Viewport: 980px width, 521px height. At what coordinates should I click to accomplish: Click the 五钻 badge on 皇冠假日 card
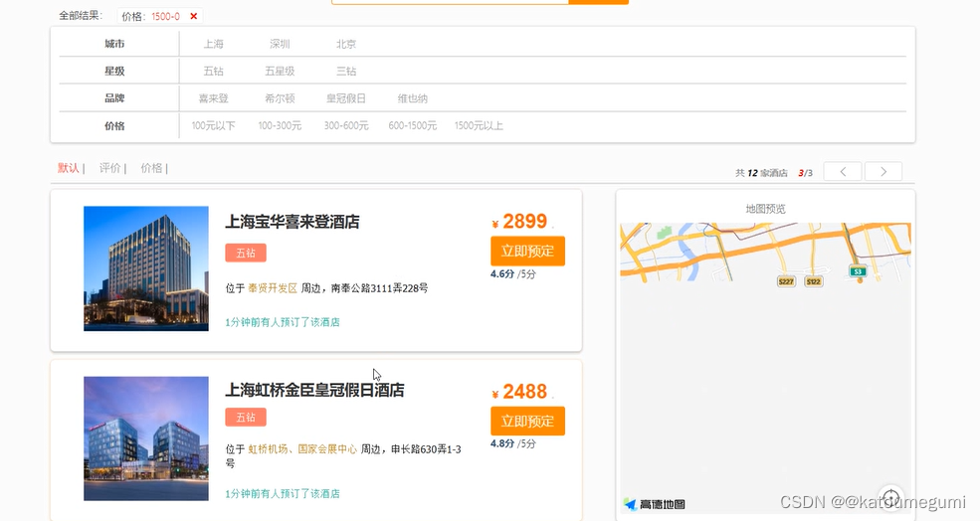(x=246, y=418)
